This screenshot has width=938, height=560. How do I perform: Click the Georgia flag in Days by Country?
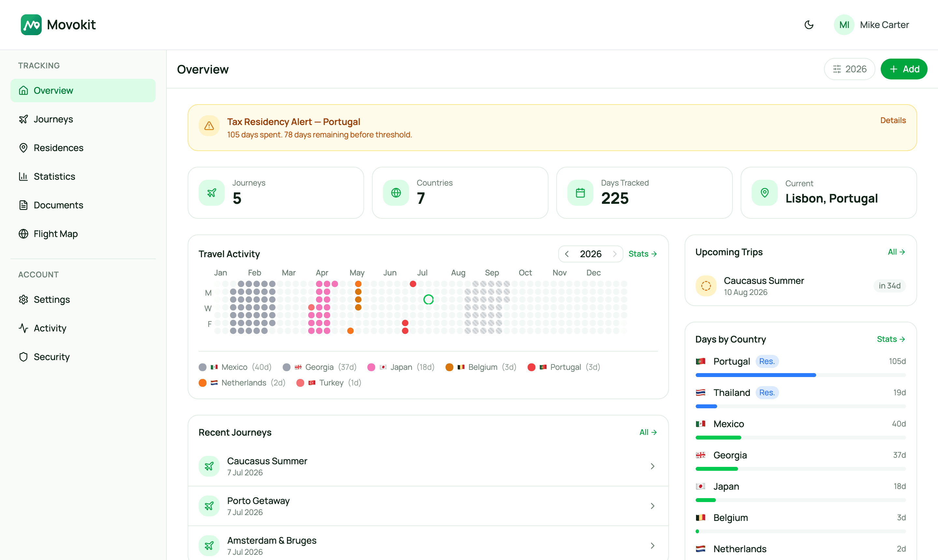click(700, 455)
